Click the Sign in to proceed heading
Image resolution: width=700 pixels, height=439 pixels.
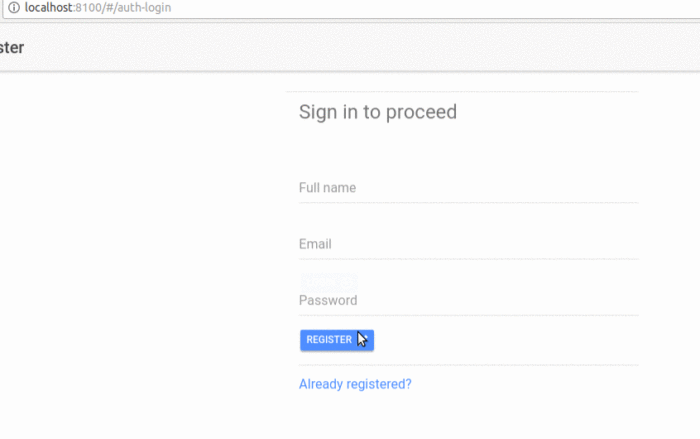point(377,112)
